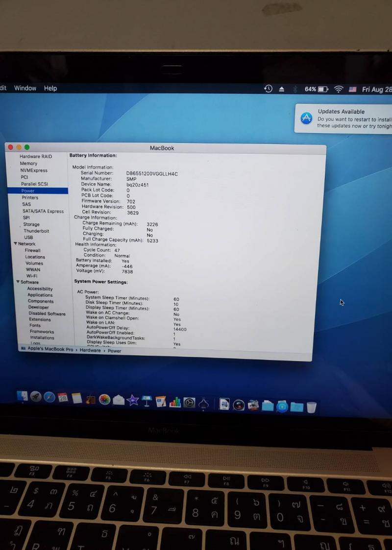Select SAS in sidebar
This screenshot has height=550, width=392.
[x=26, y=204]
